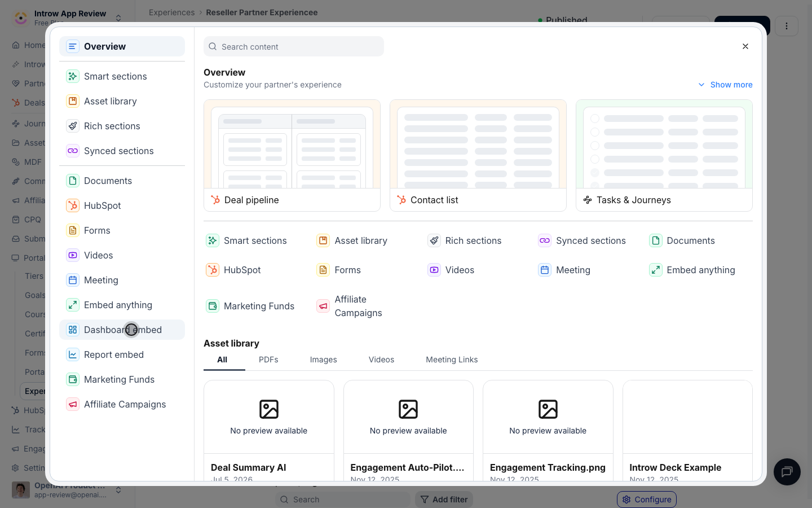
Task: Choose the Contact list card
Action: [x=478, y=156]
